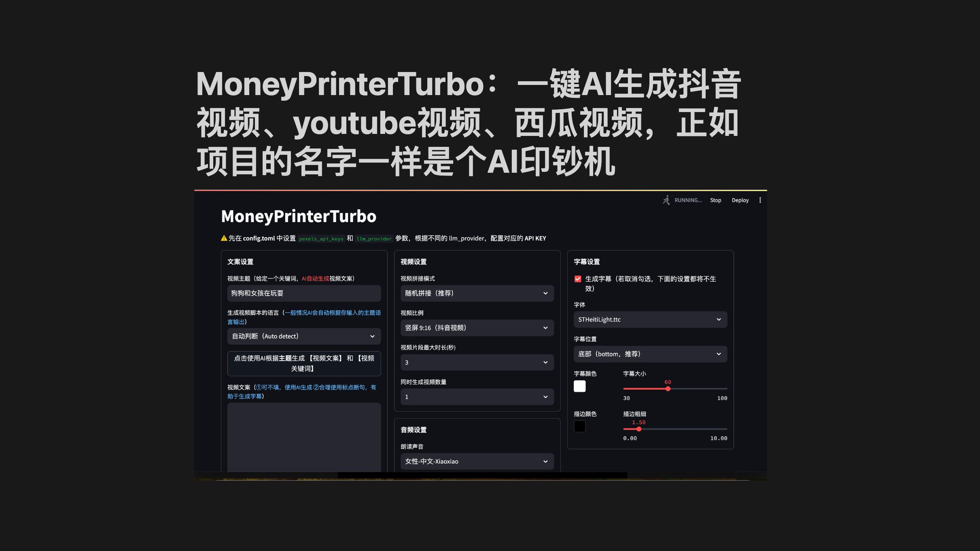Click the 视频主题 input field
This screenshot has width=980, height=551.
coord(303,292)
